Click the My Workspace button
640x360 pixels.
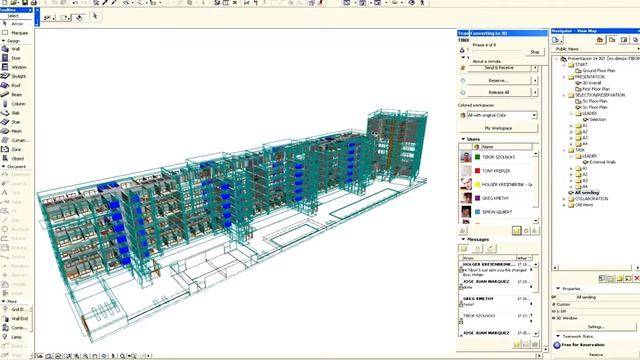(498, 128)
